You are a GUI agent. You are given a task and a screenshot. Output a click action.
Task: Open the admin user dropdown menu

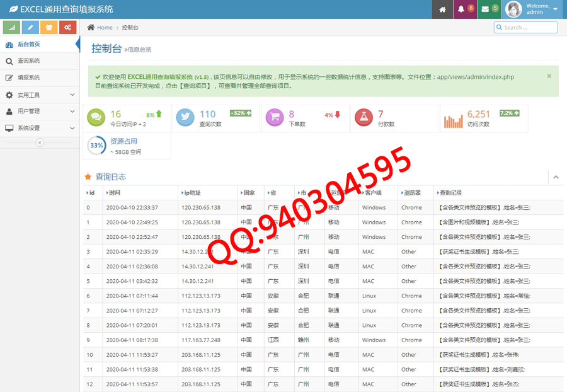click(x=534, y=9)
